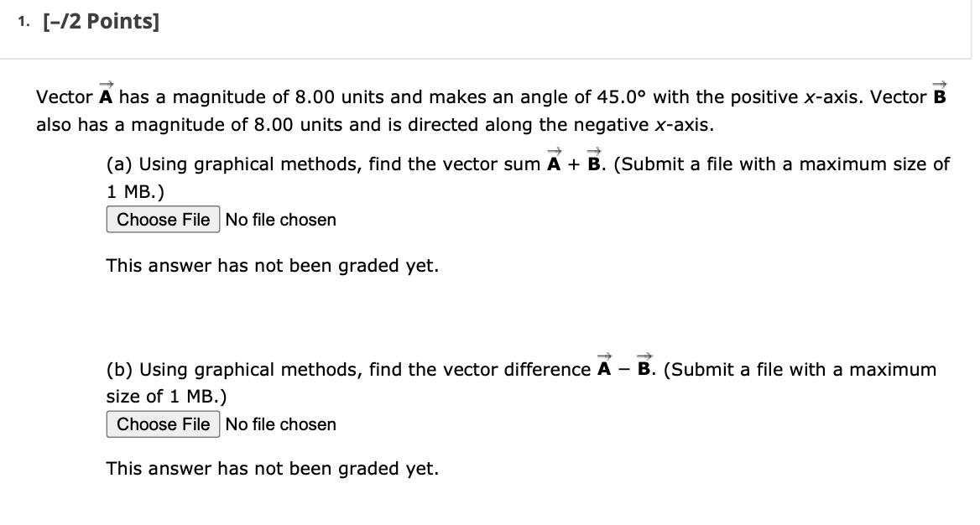Click the question number "1."
This screenshot has width=980, height=525.
pyautogui.click(x=23, y=23)
